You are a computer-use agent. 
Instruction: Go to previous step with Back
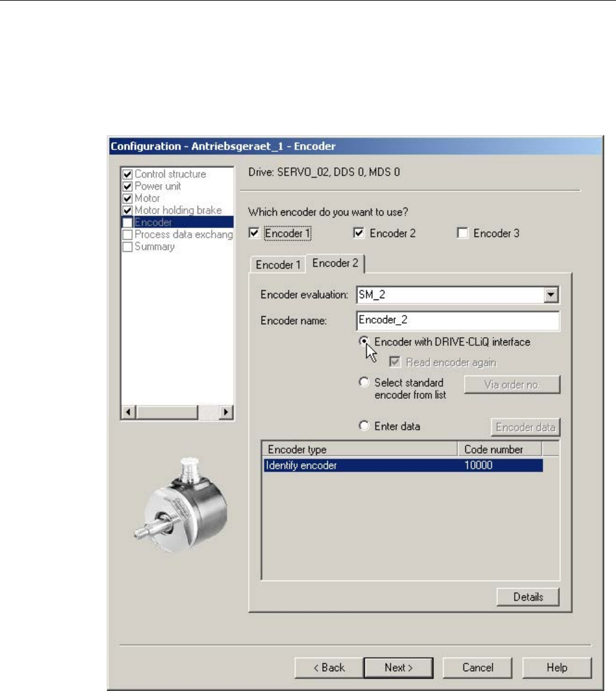pyautogui.click(x=329, y=668)
